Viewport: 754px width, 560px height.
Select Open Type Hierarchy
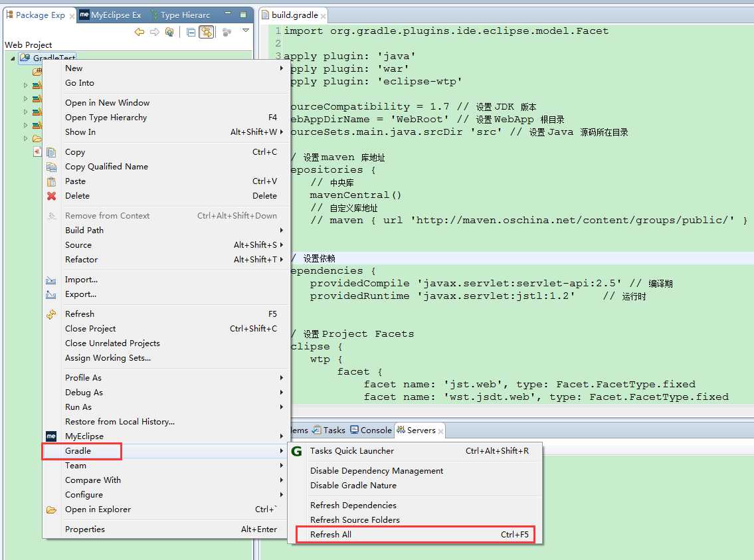pos(166,118)
